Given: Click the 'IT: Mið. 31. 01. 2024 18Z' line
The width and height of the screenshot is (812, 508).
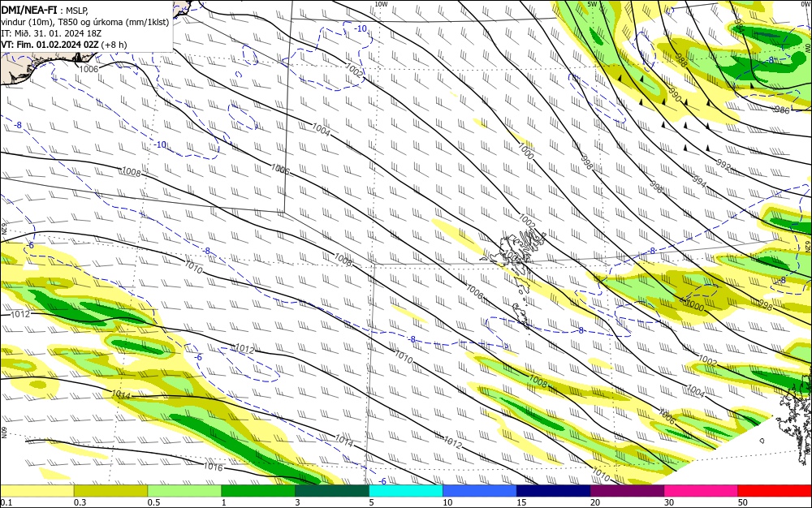Looking at the screenshot, I should 51,33.
